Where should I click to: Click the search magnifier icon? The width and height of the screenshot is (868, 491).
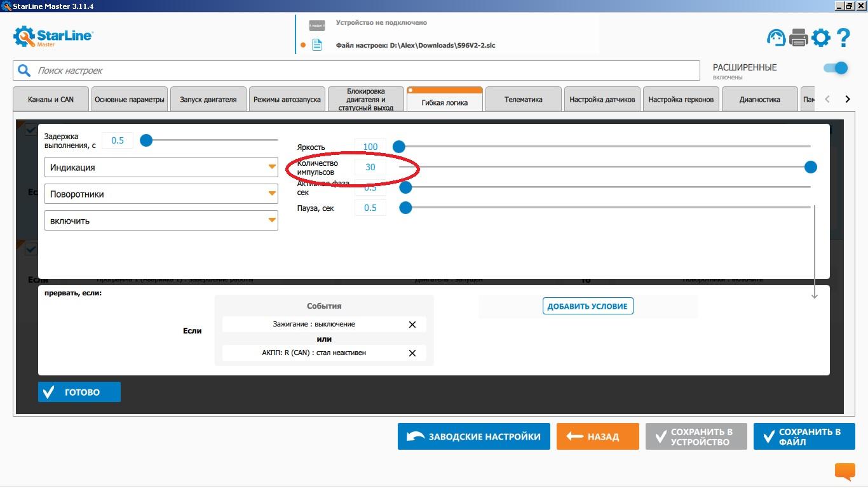pyautogui.click(x=24, y=71)
